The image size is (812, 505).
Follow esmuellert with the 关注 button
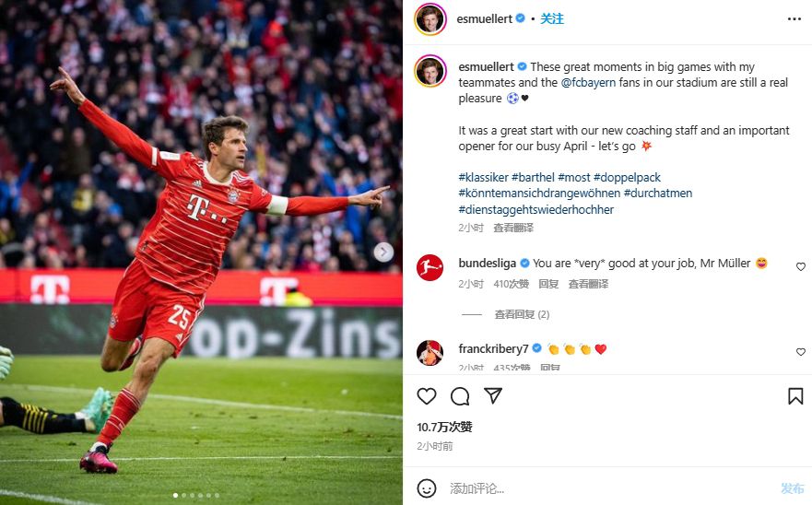tap(552, 19)
